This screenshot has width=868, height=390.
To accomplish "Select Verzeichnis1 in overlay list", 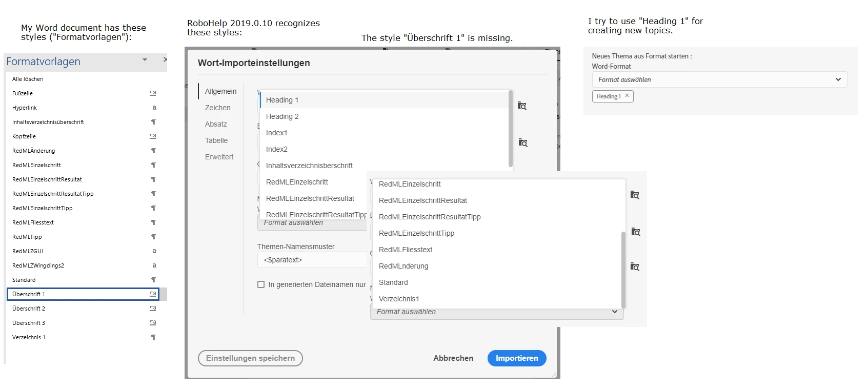I will click(497, 299).
